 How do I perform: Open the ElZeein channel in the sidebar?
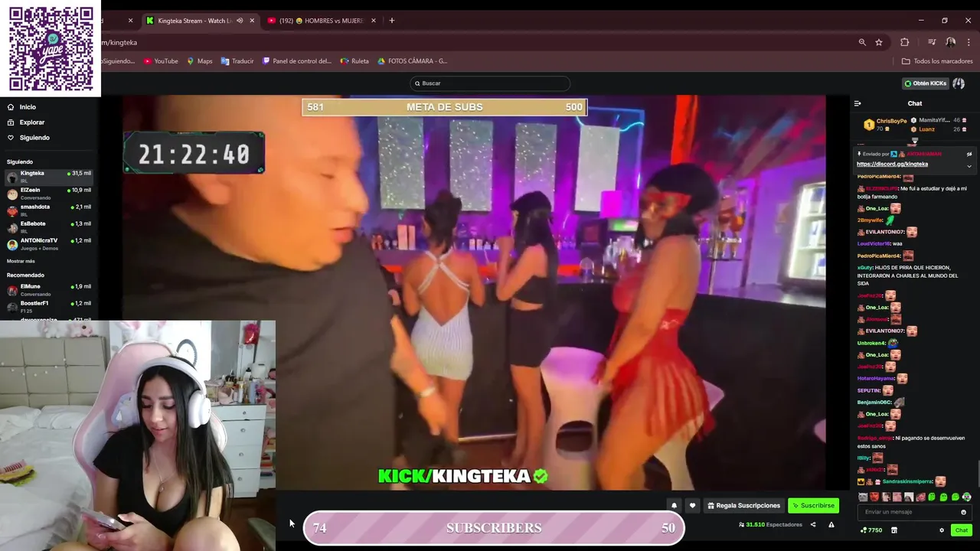point(49,194)
